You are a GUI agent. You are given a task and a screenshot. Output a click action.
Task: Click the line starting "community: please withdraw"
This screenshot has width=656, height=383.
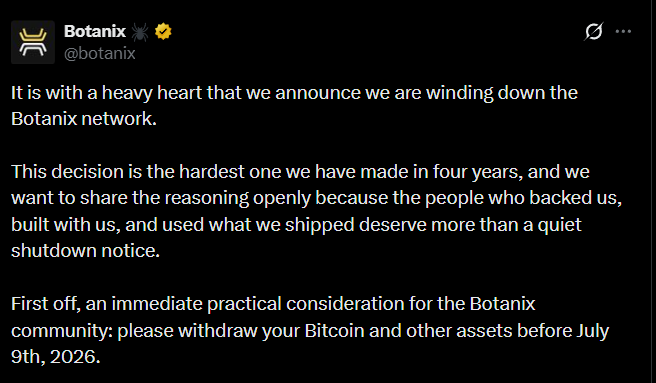310,331
